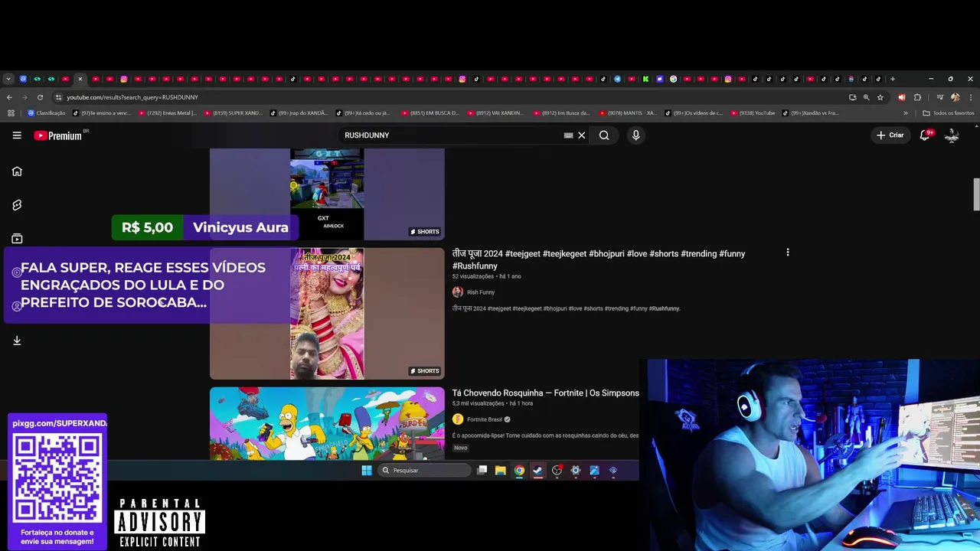Open Chrome three-dot menu
The width and height of the screenshot is (980, 551).
[970, 97]
